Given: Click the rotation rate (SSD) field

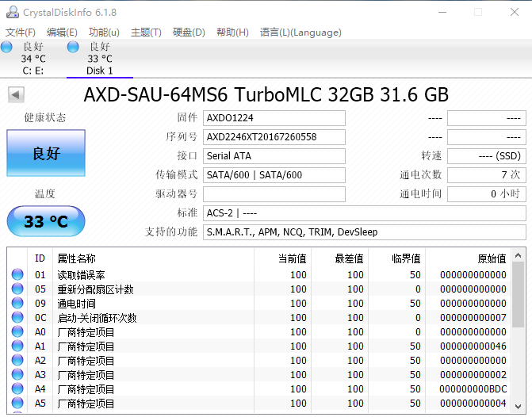Looking at the screenshot, I should (487, 156).
